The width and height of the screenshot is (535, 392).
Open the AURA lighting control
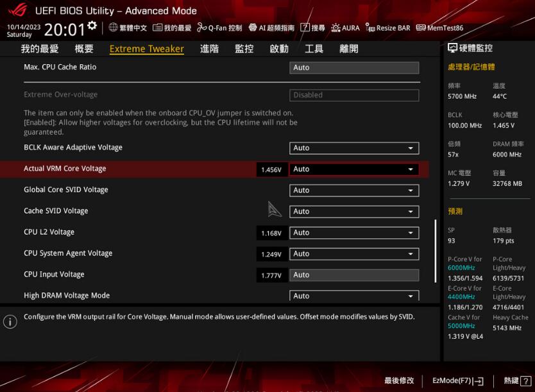point(345,28)
